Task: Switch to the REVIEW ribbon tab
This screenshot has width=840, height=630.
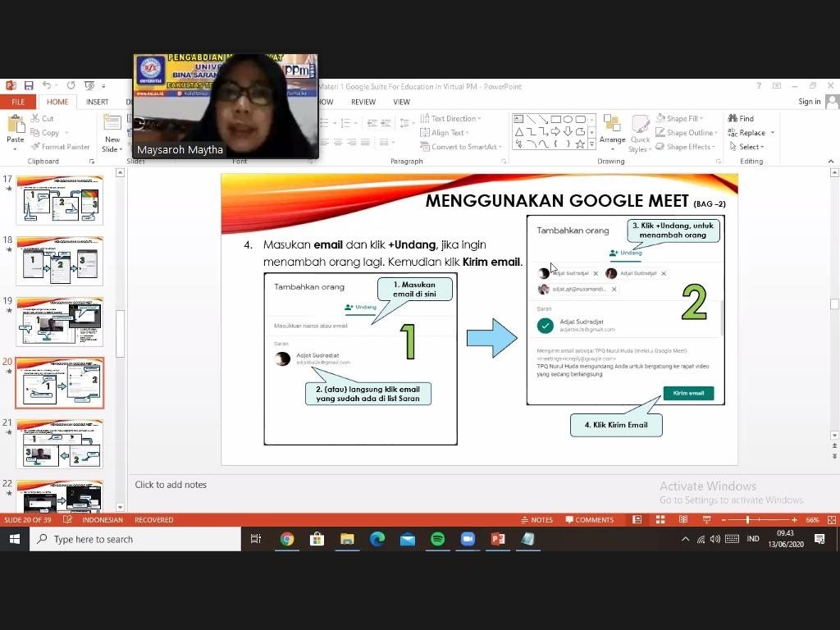Action: (x=363, y=102)
